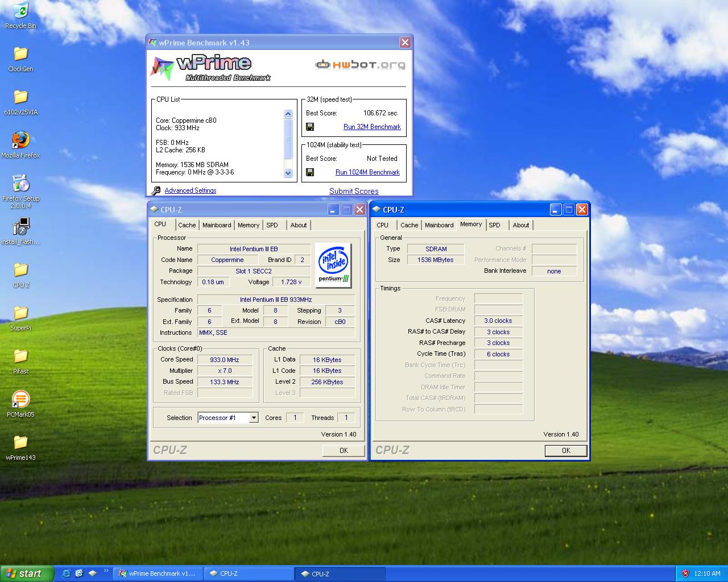Switch to CPU tab in right CPU-Z
Screen dimensions: 728x582
coord(383,225)
